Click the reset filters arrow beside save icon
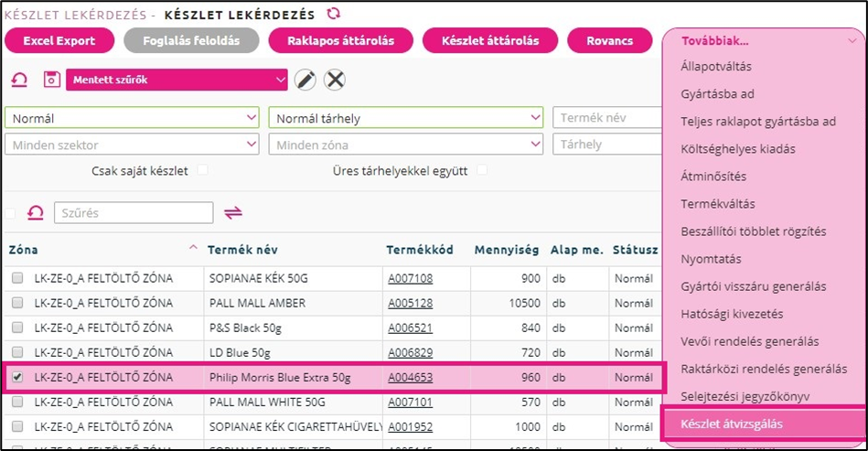The height and width of the screenshot is (451, 868). 19,80
